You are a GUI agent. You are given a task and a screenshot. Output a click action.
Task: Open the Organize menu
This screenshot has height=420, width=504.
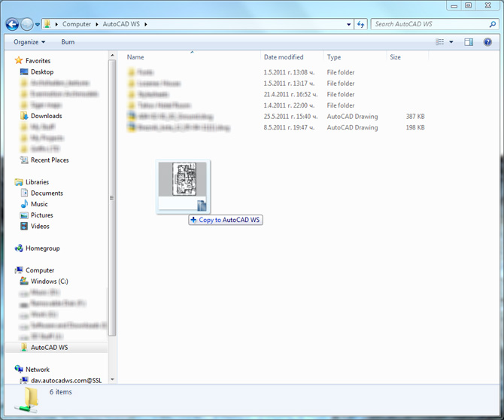[x=29, y=42]
